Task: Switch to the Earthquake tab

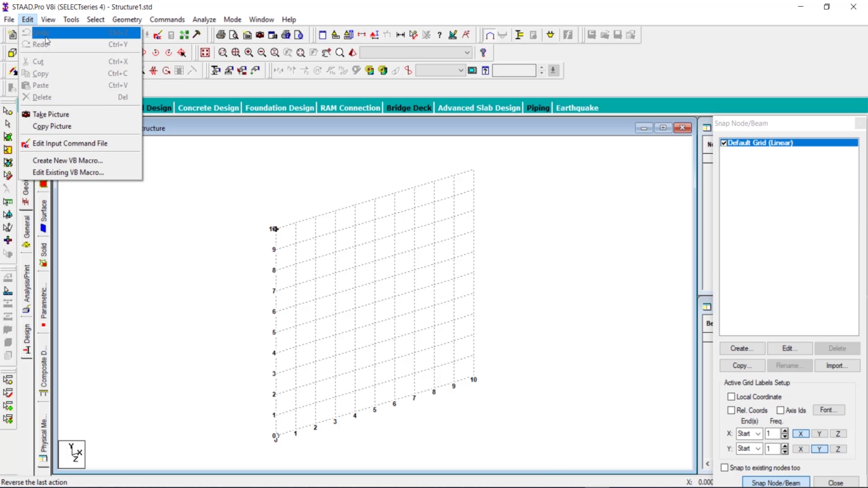Action: pos(577,108)
